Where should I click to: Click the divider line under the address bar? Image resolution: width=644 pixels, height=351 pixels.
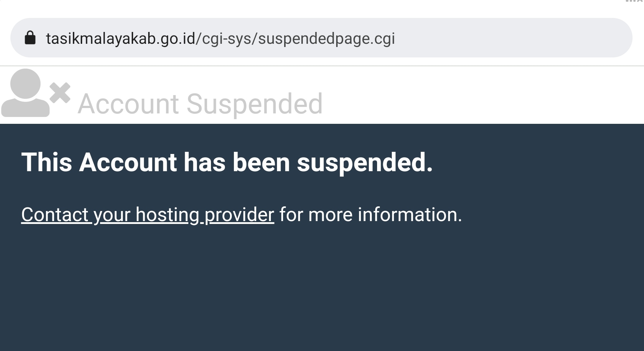[323, 65]
